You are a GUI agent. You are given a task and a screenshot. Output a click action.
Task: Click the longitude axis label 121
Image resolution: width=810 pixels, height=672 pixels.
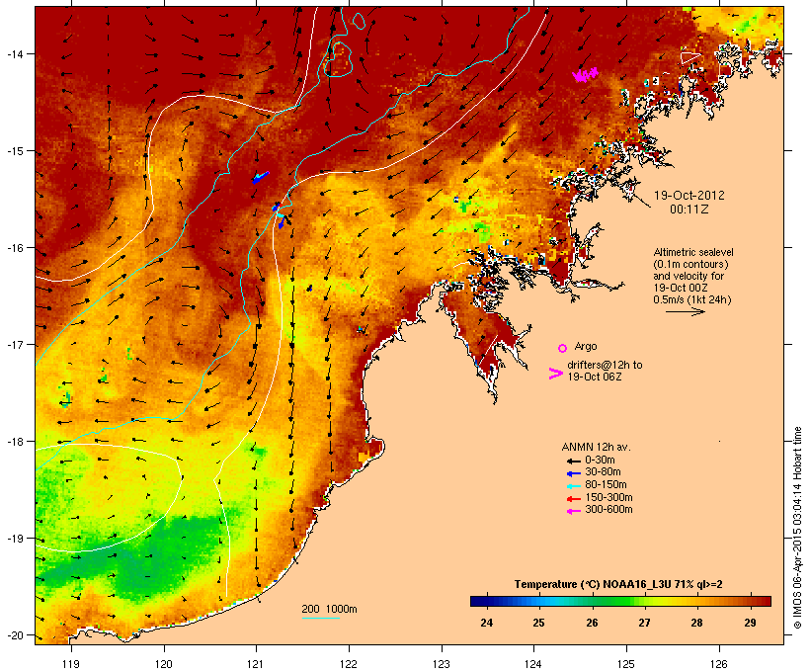[256, 664]
